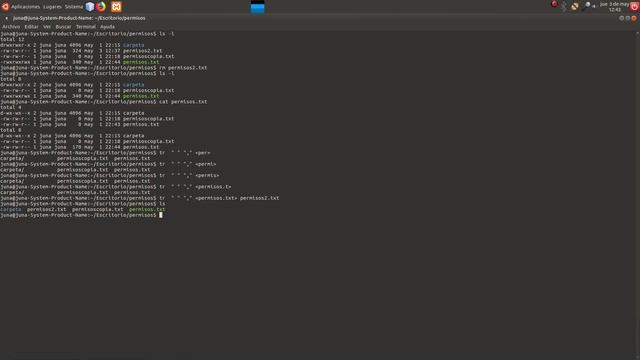Viewport: 640px width, 360px height.
Task: Click the Ubuntu logo icon in panel
Action: coord(5,7)
